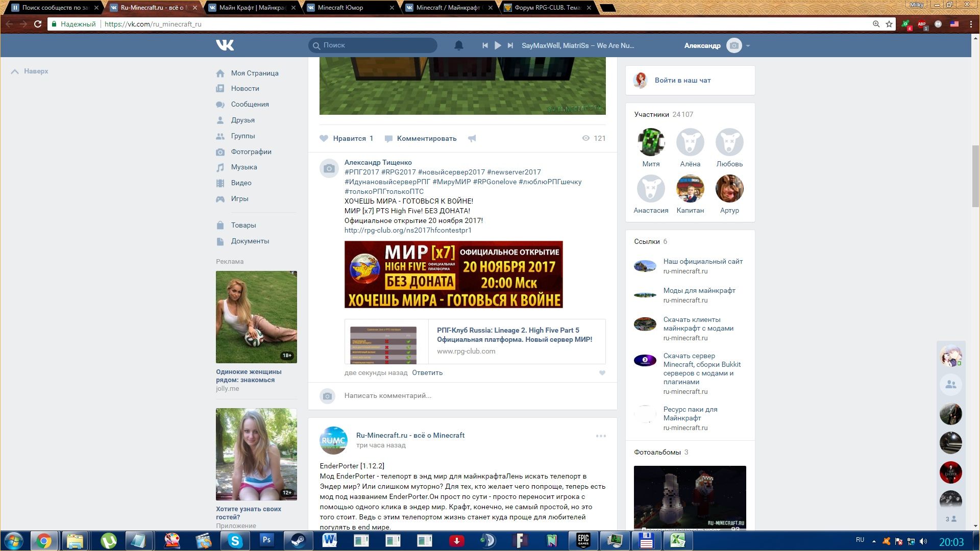The width and height of the screenshot is (980, 551).
Task: Skip to next track in header player
Action: pyautogui.click(x=510, y=45)
